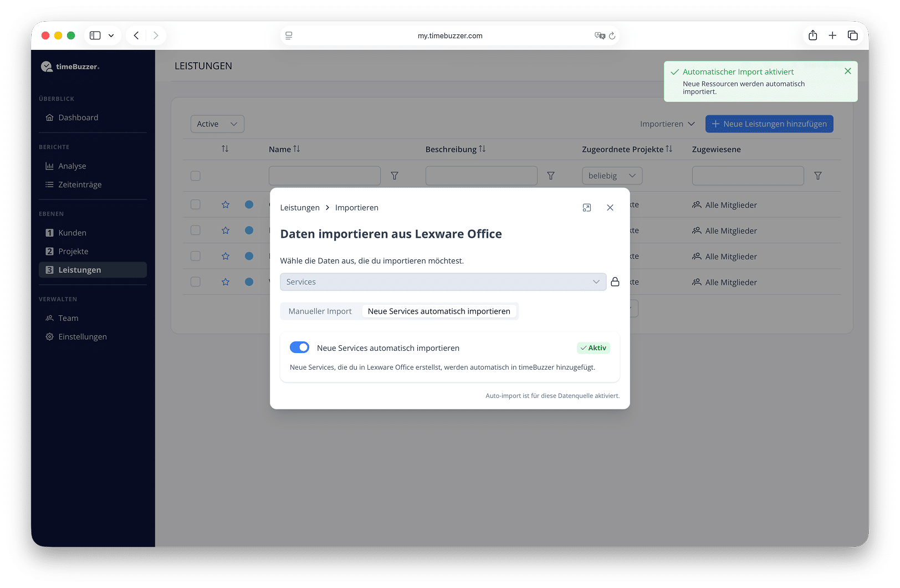Click Neue Leistungen hinzufügen button
The image size is (900, 588).
769,124
